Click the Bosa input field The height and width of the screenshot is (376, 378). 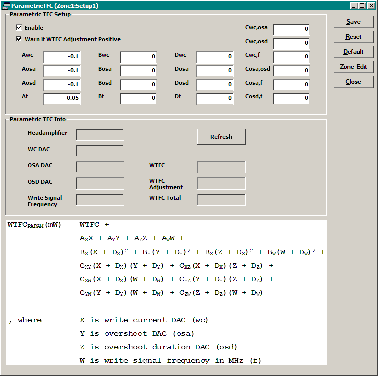point(138,71)
